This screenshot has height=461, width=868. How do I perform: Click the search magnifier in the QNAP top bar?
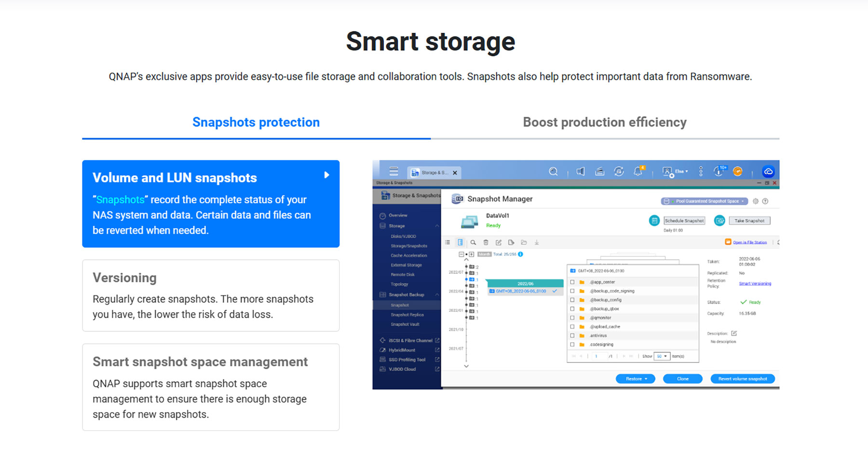coord(553,172)
